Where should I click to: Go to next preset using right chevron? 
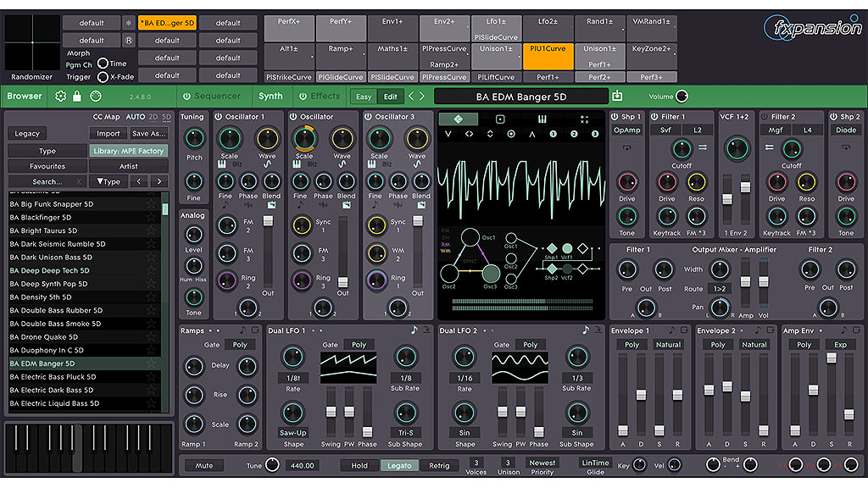click(422, 97)
